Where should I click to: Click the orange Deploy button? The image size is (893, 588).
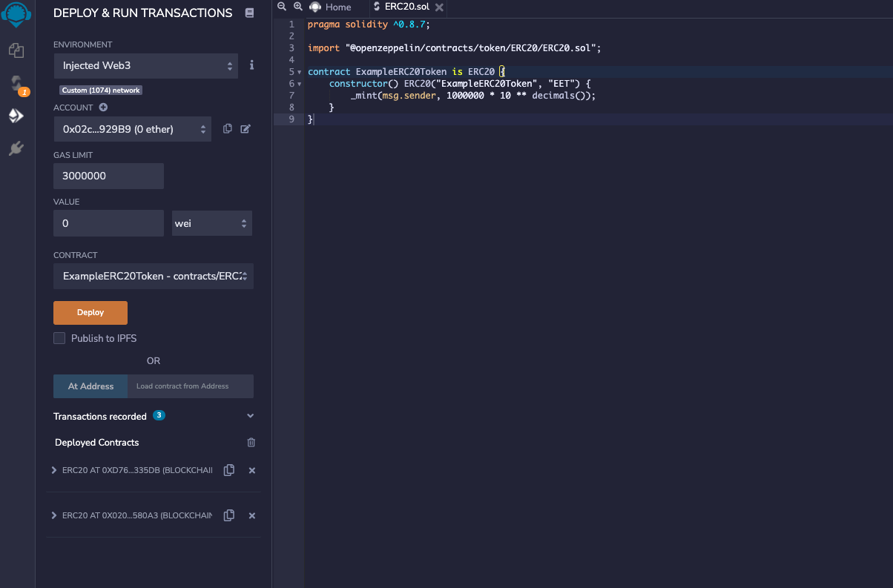pos(90,313)
